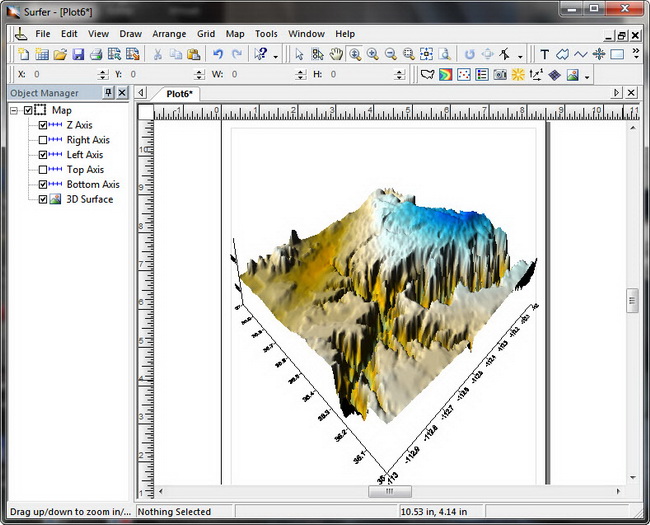Image resolution: width=650 pixels, height=525 pixels.
Task: Uncheck the Z Axis visibility checkbox
Action: (x=43, y=125)
